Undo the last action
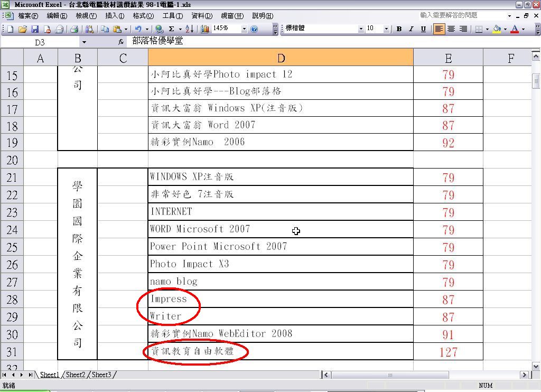This screenshot has height=392, width=541. [x=138, y=30]
